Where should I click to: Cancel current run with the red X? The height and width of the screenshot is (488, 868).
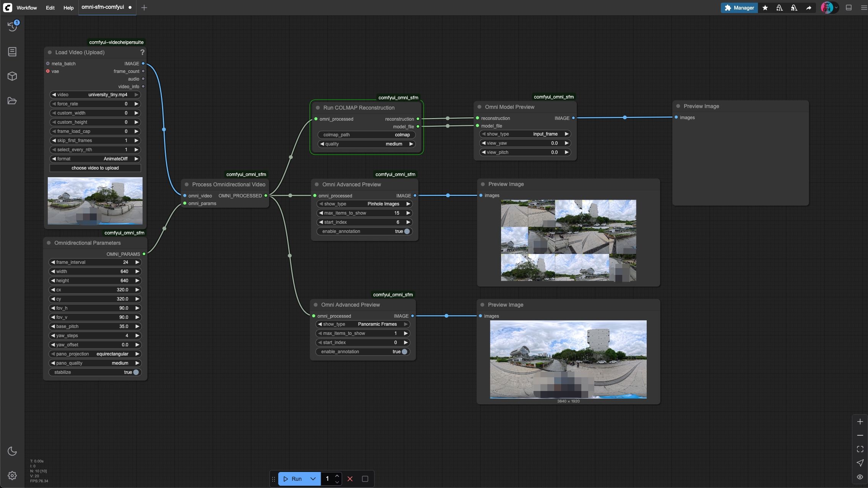(350, 479)
